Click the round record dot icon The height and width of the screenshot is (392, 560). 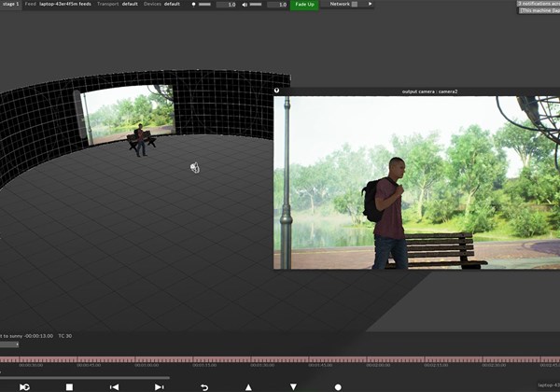[338, 386]
